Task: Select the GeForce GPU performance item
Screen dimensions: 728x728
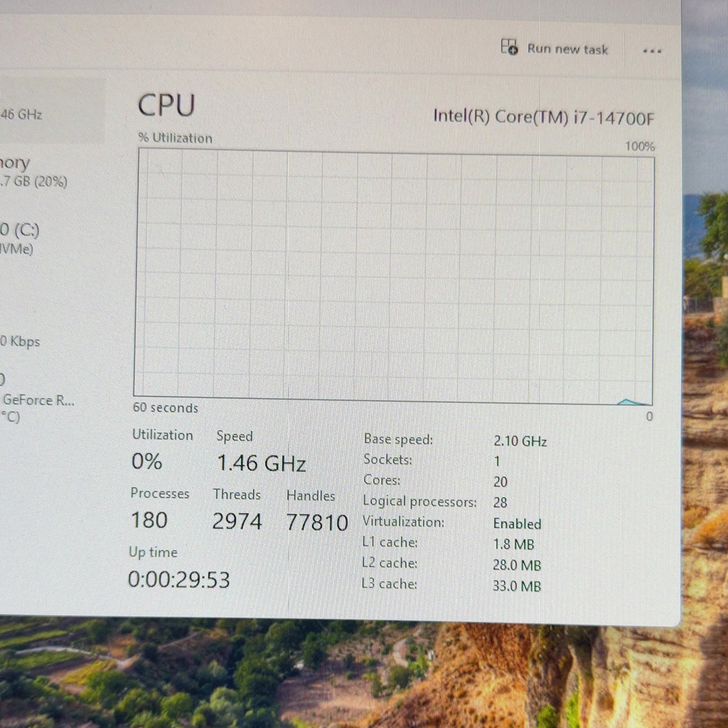Action: point(37,400)
